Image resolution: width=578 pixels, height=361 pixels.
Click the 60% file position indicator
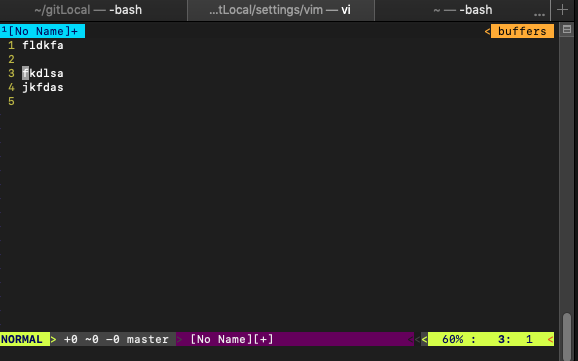click(x=452, y=339)
